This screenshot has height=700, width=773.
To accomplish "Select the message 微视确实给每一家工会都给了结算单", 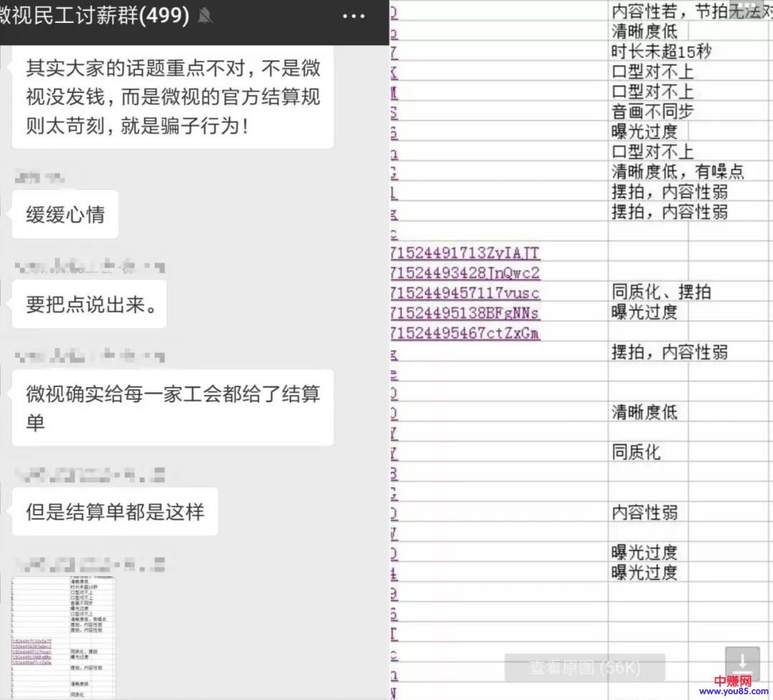I will click(172, 407).
